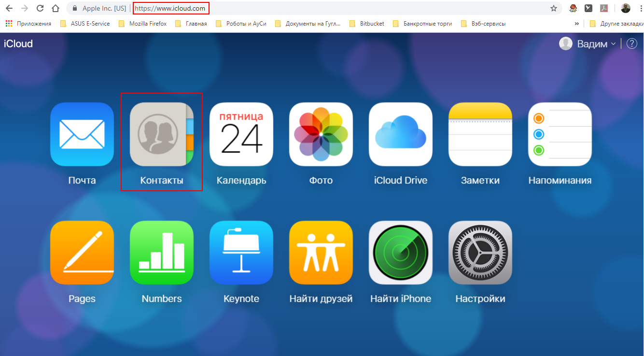Open Найти друзей app
644x356 pixels.
tap(321, 253)
